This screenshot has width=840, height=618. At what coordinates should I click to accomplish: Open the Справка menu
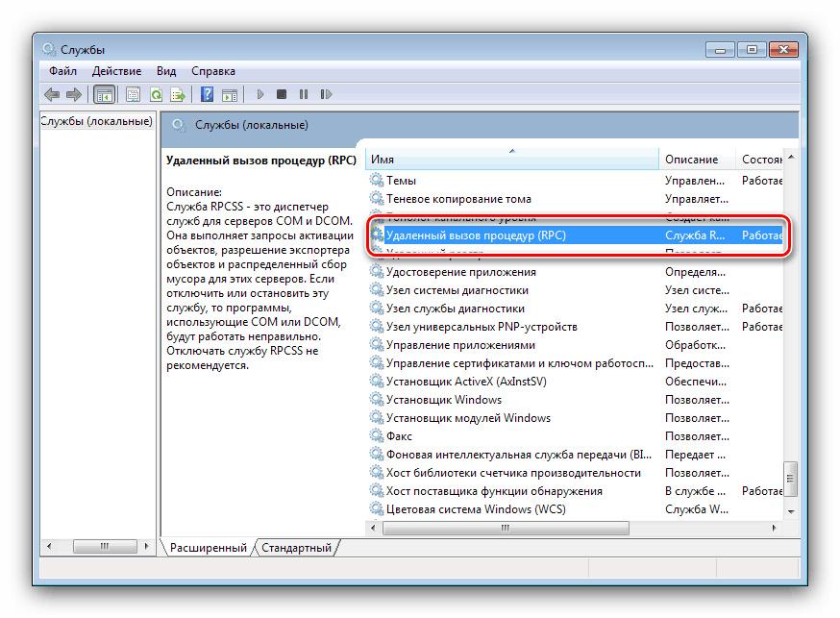coord(213,71)
